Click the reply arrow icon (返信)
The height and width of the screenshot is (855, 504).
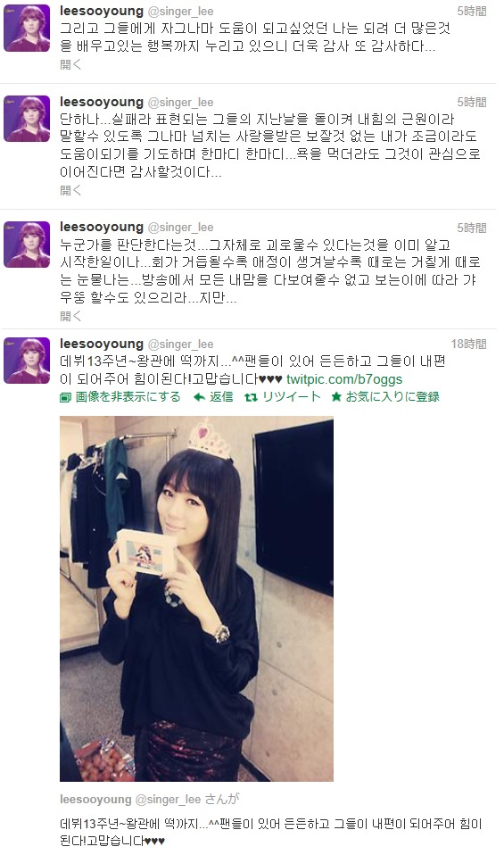pos(200,397)
